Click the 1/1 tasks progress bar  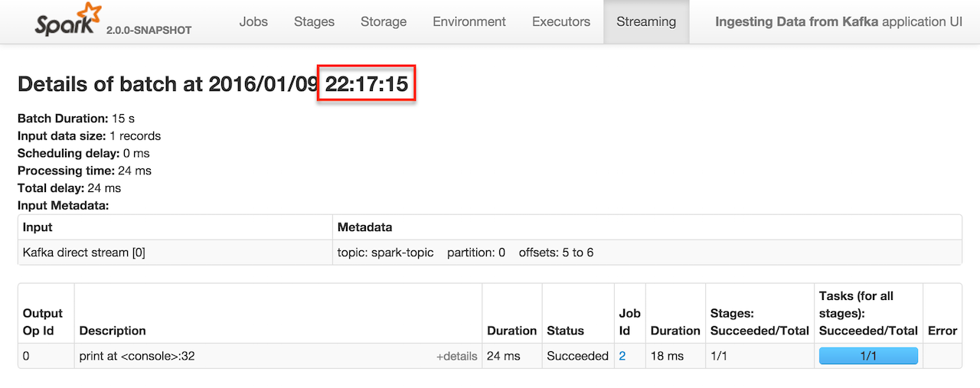[x=868, y=356]
